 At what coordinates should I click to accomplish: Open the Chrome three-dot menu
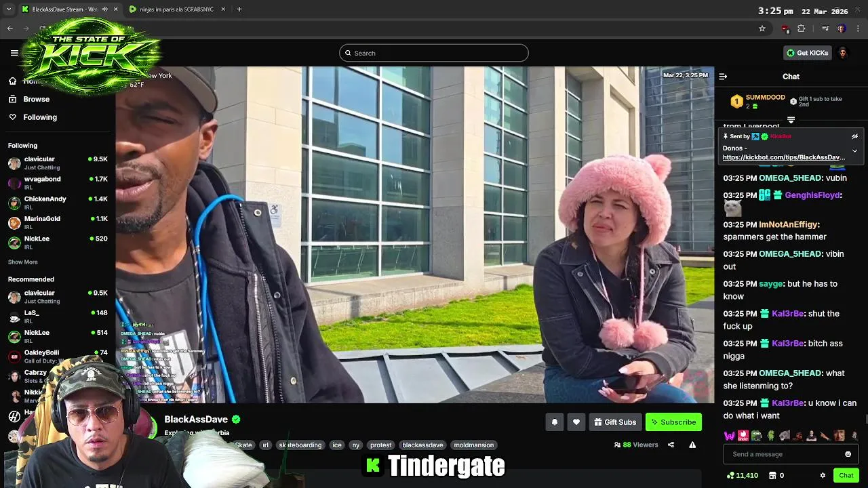859,28
